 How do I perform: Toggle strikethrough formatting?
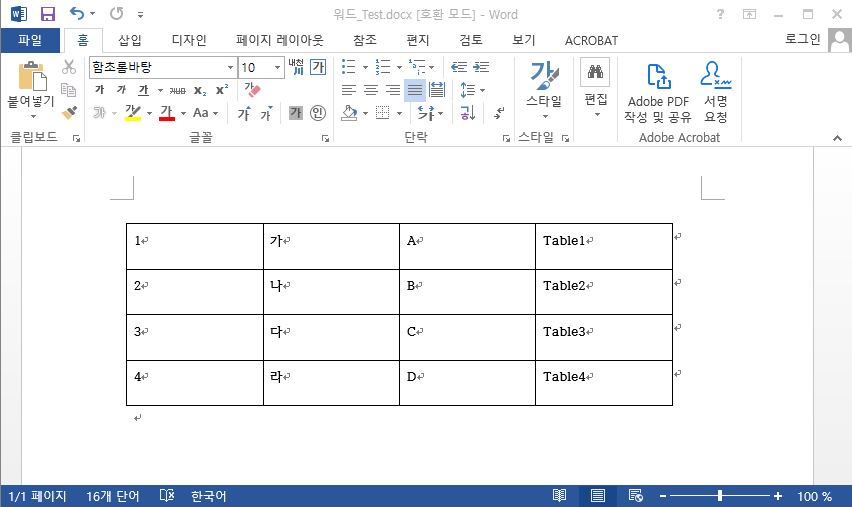pos(177,90)
